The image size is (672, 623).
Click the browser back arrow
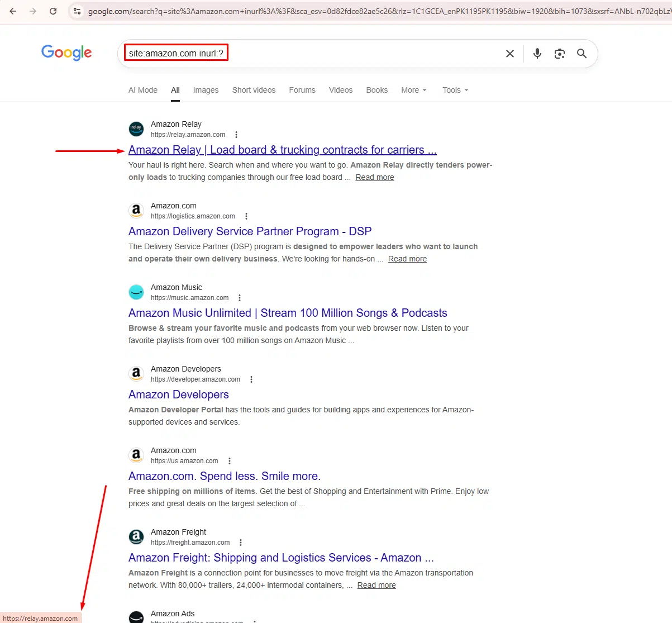(x=13, y=11)
